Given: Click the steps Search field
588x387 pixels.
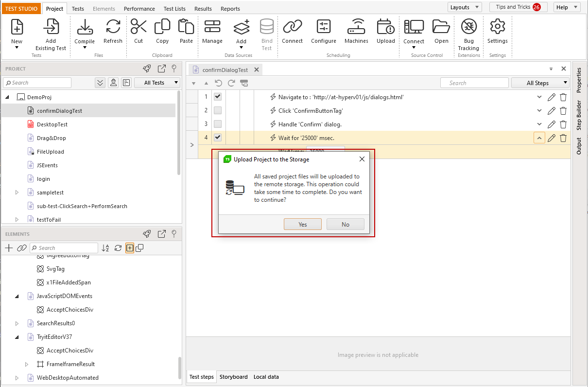Looking at the screenshot, I should 474,83.
